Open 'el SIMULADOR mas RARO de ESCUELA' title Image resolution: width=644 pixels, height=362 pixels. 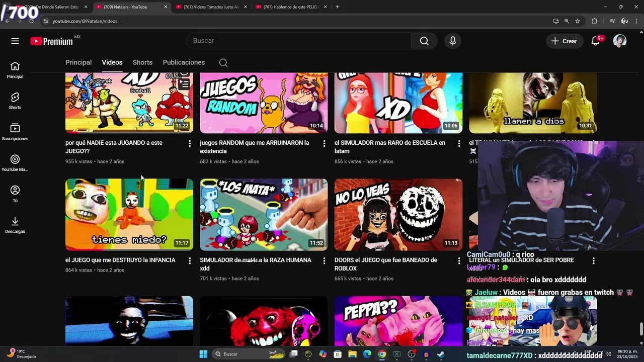pyautogui.click(x=390, y=147)
